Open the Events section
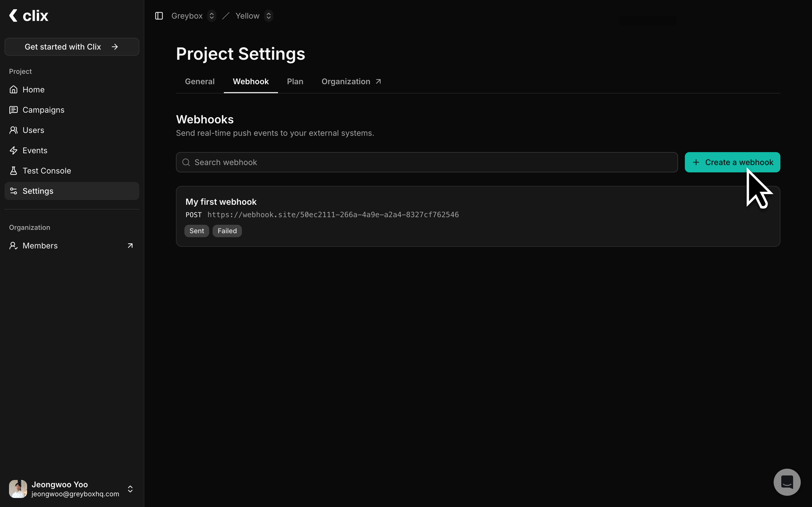812x507 pixels. [35, 150]
